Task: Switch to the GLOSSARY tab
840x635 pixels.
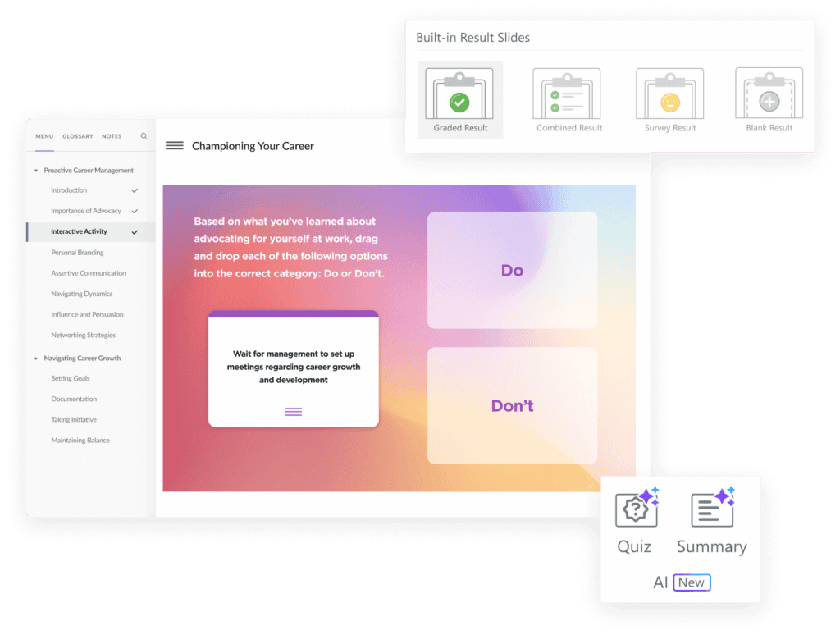Action: tap(78, 136)
